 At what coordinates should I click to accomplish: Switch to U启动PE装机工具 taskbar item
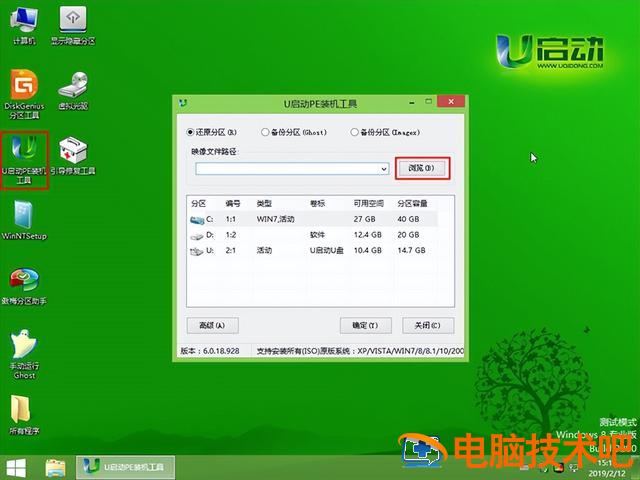[x=126, y=467]
